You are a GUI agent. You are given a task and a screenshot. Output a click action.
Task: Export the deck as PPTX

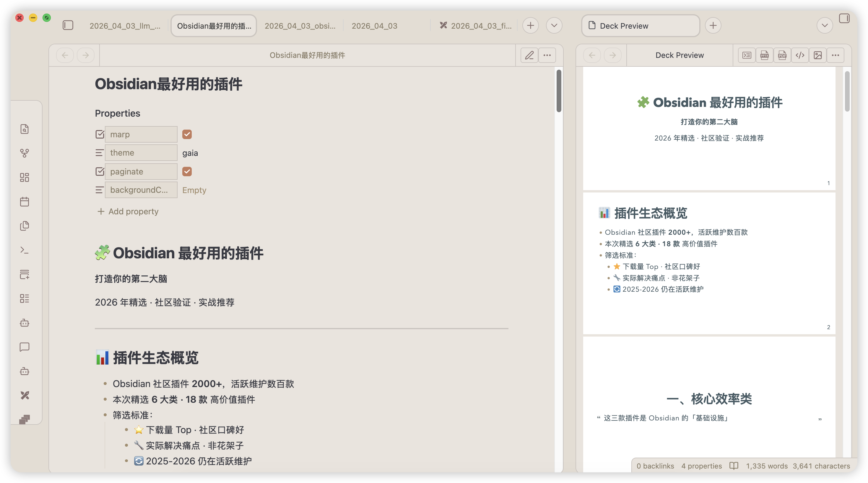pyautogui.click(x=764, y=55)
